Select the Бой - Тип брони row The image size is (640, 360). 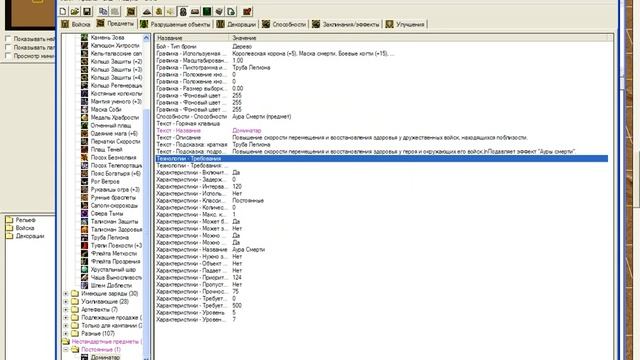382,47
